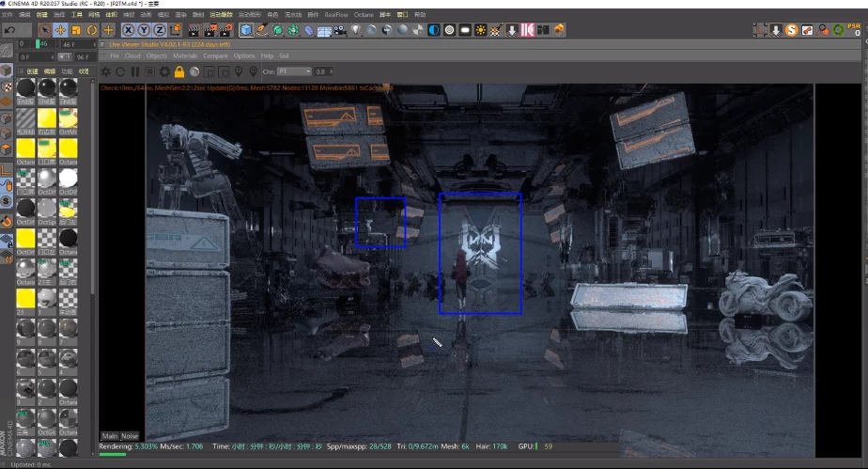Open the Options menu in Live Viewer
868x469 pixels.
[x=244, y=55]
